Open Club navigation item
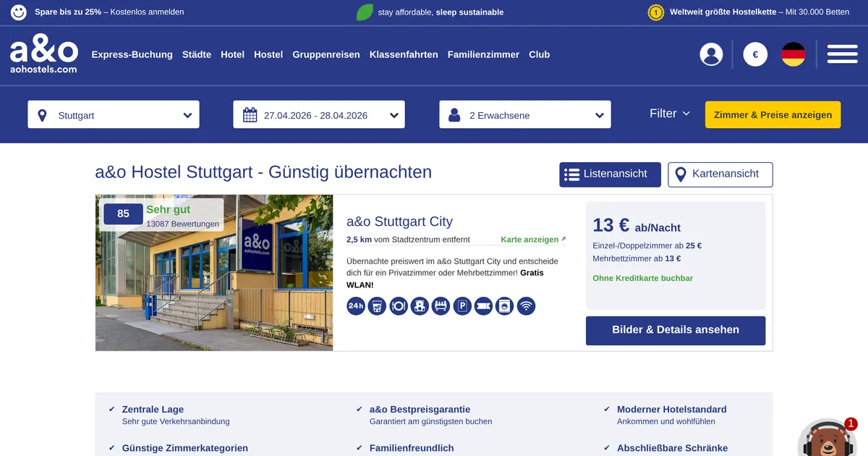Screen dimensions: 868x456 click(x=540, y=54)
